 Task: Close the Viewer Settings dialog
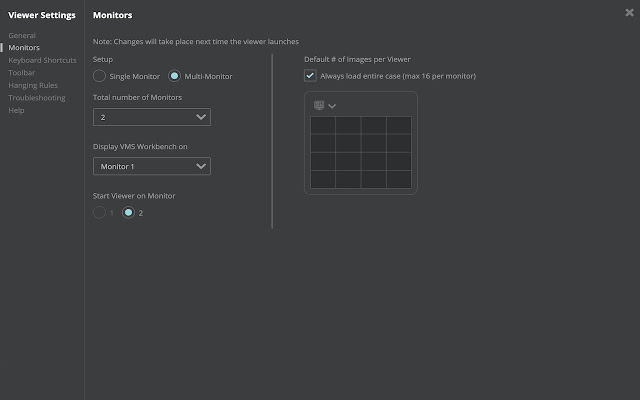click(x=629, y=13)
